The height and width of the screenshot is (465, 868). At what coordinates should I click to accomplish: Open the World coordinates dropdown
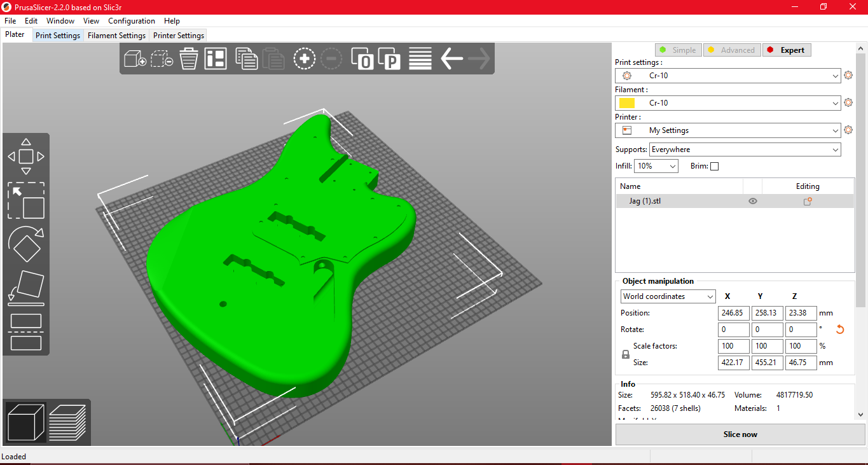[x=668, y=296]
